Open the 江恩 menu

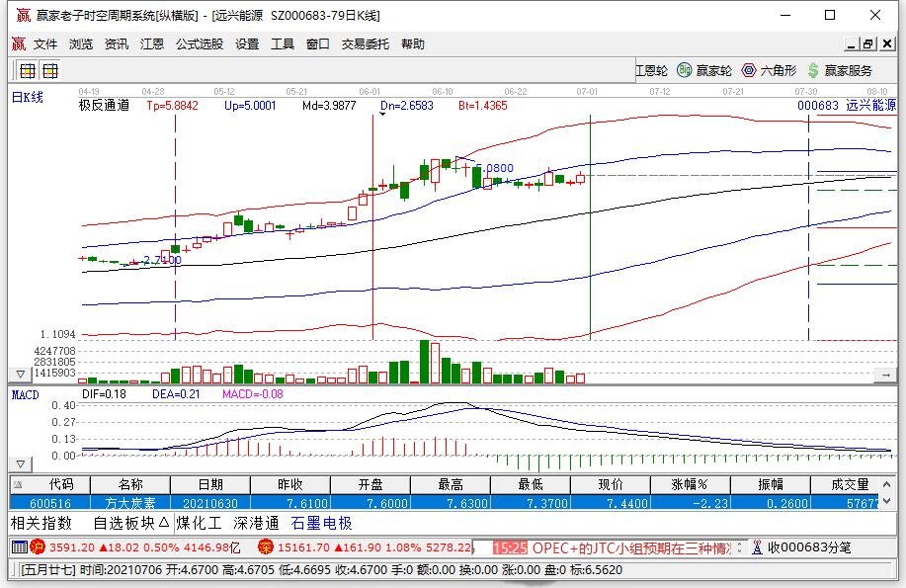[x=152, y=43]
